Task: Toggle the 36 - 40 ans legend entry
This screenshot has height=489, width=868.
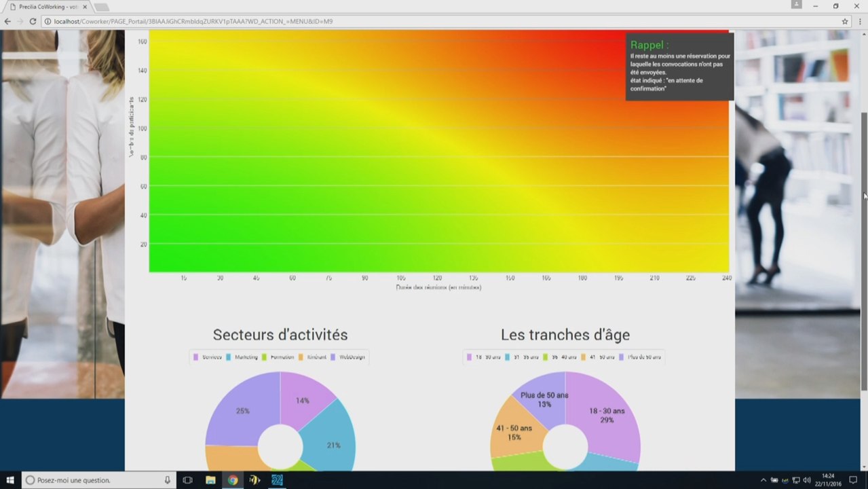Action: click(x=560, y=357)
